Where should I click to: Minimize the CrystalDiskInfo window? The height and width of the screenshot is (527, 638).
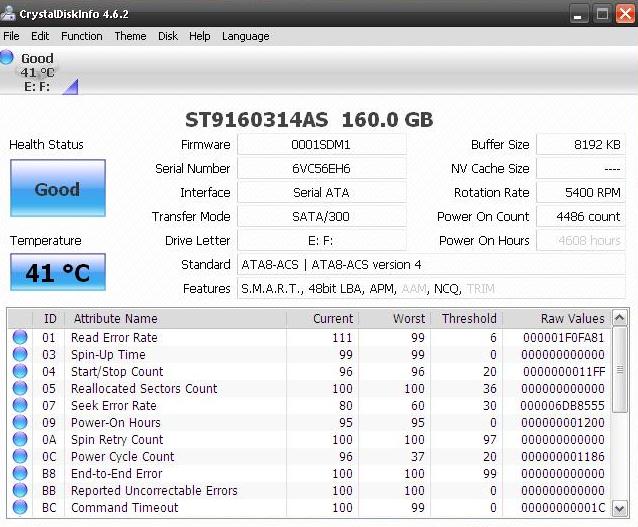(x=578, y=14)
